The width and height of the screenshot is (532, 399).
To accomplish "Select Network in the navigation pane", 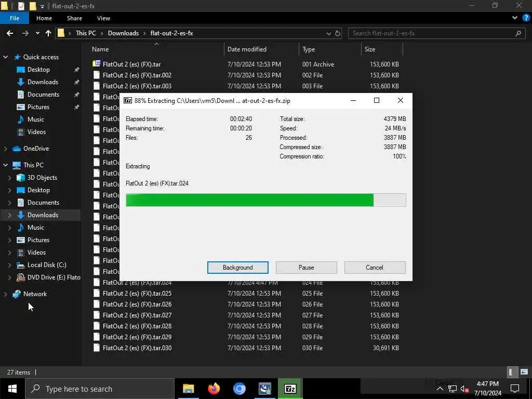I will pos(35,294).
